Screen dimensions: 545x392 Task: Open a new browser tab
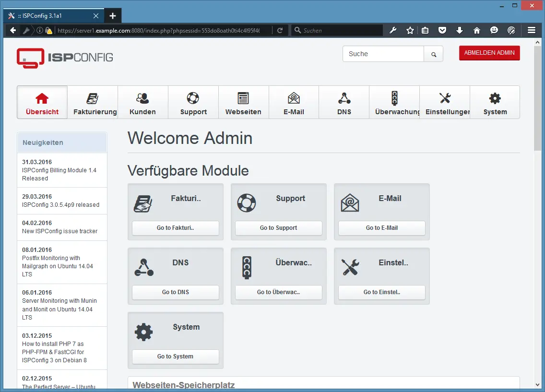click(113, 16)
